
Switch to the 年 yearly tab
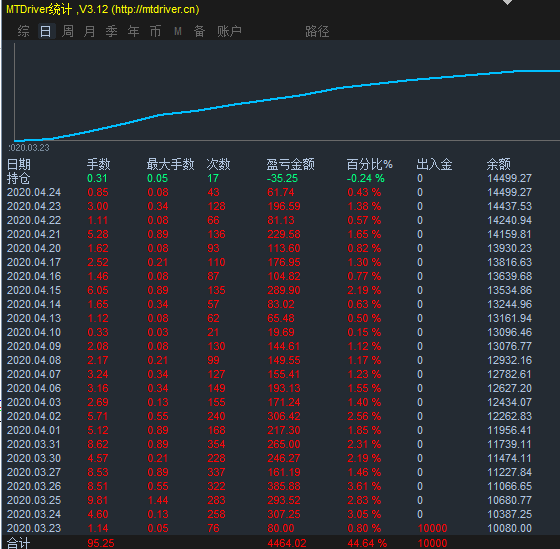coord(134,31)
